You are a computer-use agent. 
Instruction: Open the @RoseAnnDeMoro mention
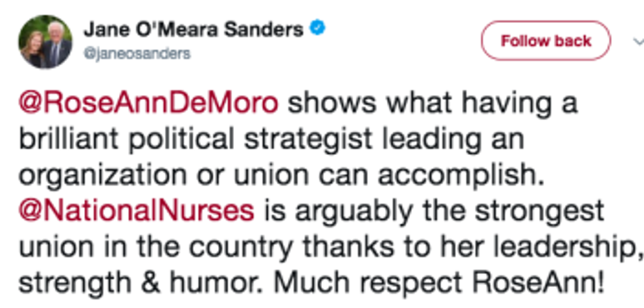pyautogui.click(x=149, y=104)
